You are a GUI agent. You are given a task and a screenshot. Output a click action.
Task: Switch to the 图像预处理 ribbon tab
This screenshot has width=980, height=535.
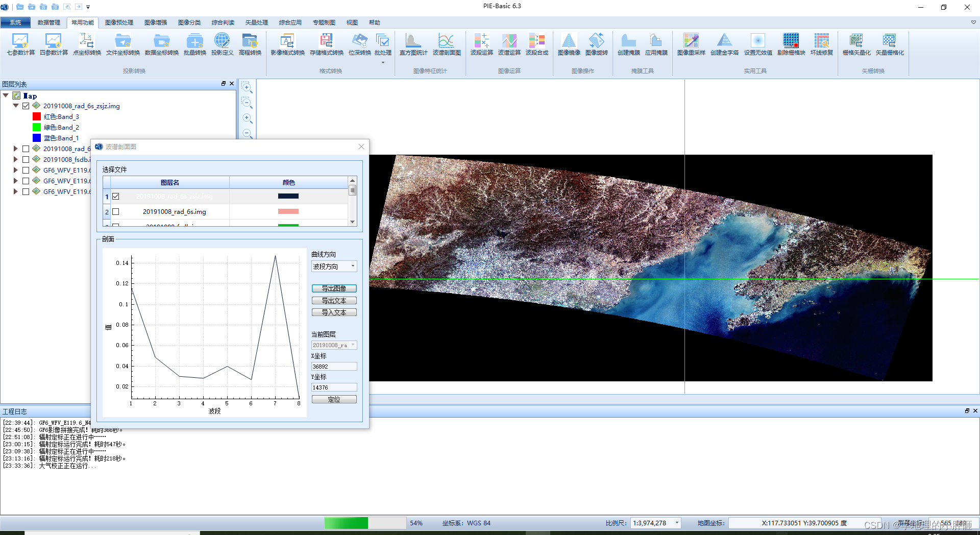[119, 22]
